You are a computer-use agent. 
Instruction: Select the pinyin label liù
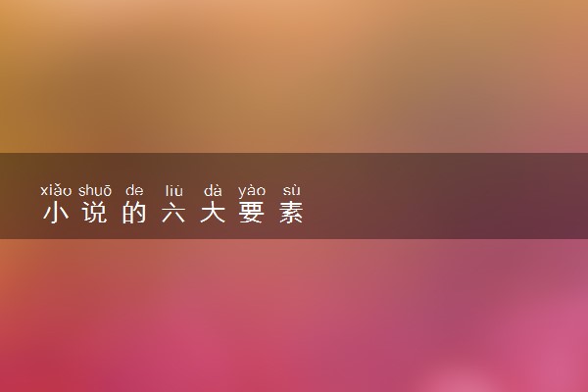click(174, 190)
